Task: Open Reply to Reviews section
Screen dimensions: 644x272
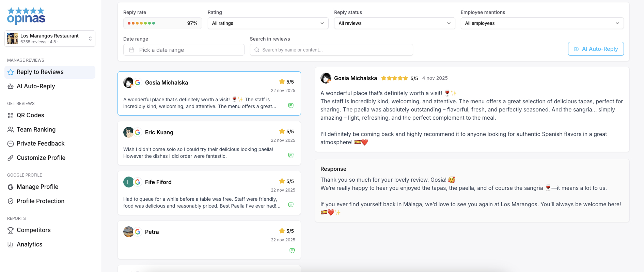Action: click(50, 72)
